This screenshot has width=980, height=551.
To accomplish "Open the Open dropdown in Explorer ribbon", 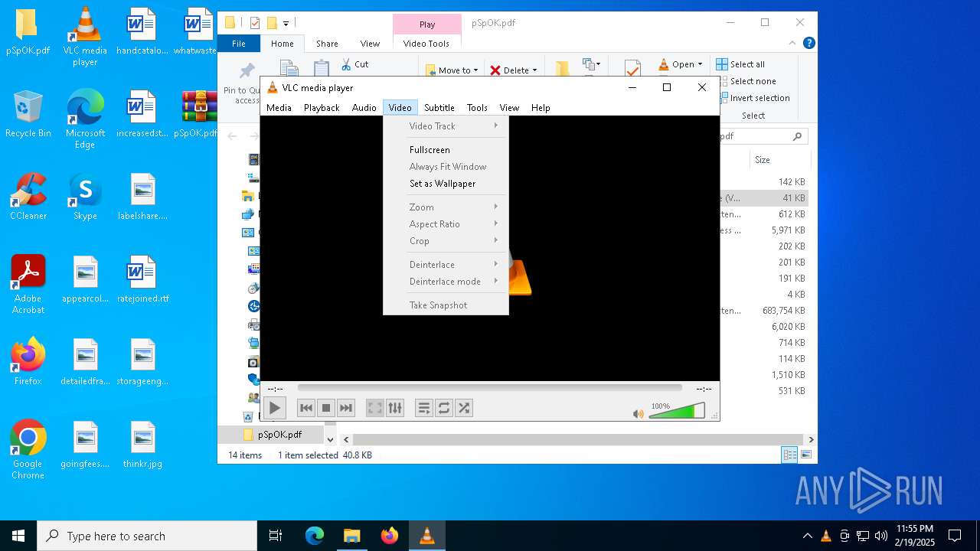I will [681, 64].
